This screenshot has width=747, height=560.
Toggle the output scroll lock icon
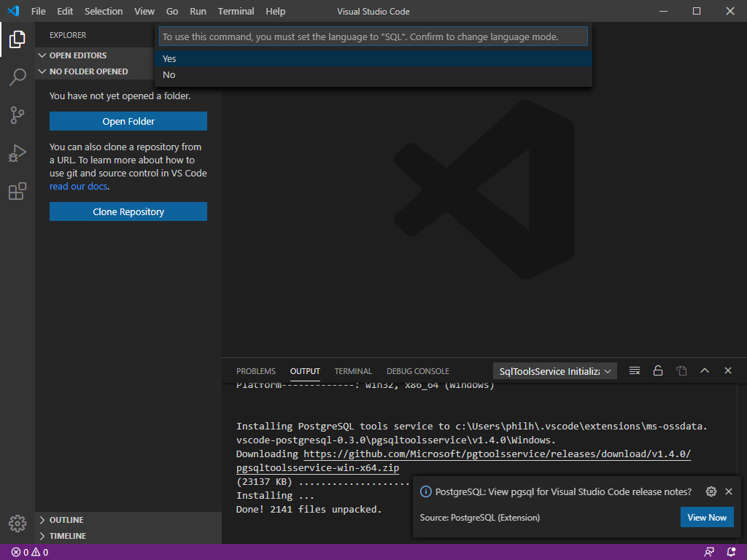coord(658,371)
